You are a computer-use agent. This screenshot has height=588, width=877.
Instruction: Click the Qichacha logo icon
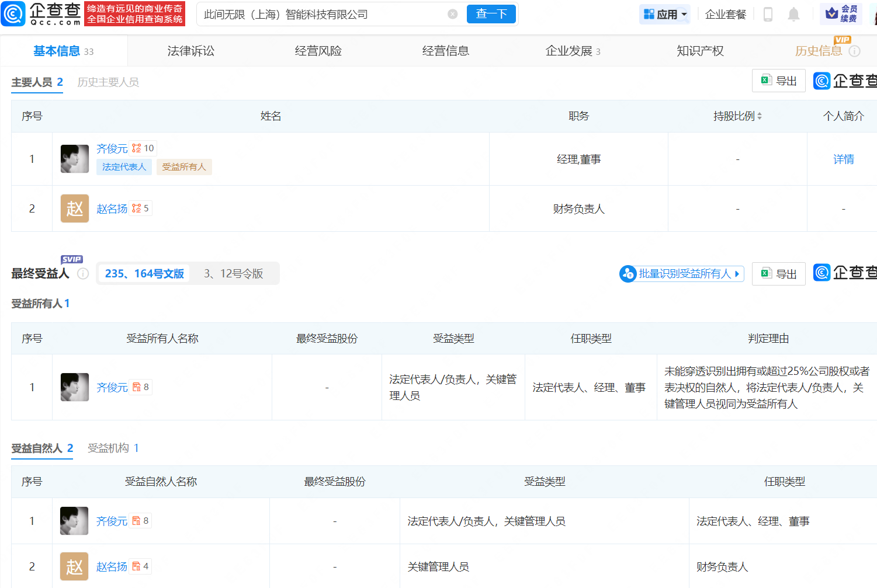pyautogui.click(x=13, y=14)
